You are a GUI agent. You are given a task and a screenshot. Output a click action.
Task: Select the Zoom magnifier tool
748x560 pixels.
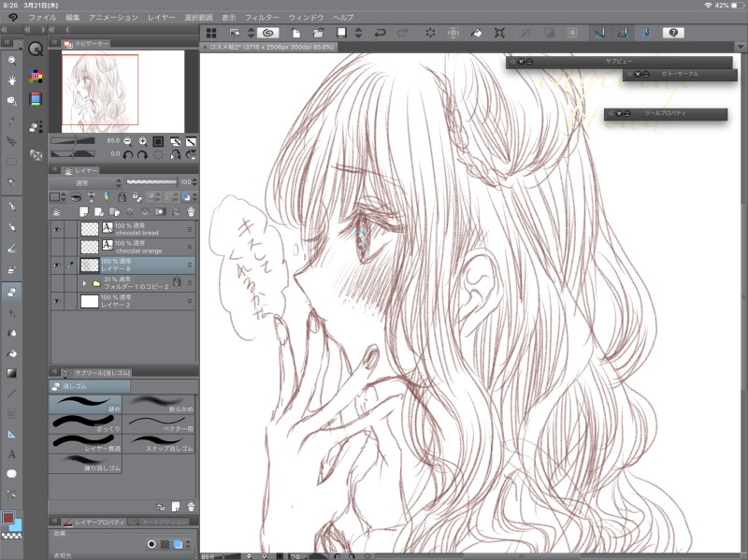[x=11, y=61]
